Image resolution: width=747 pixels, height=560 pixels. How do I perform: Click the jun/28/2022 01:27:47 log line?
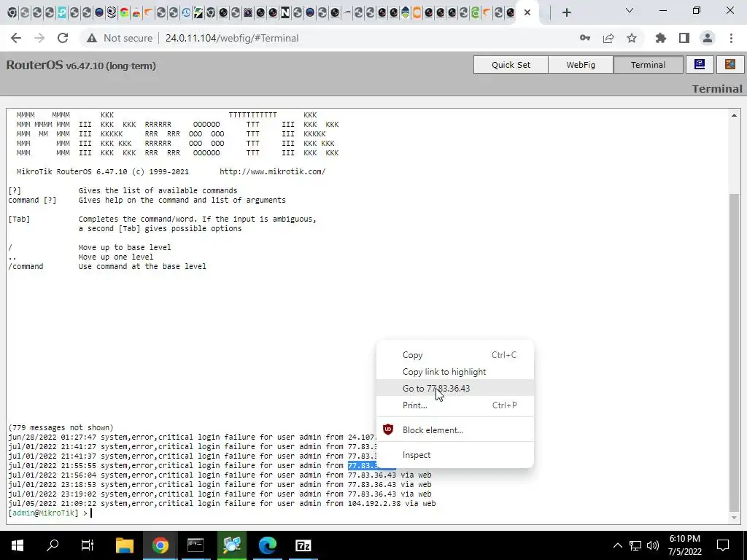point(193,437)
